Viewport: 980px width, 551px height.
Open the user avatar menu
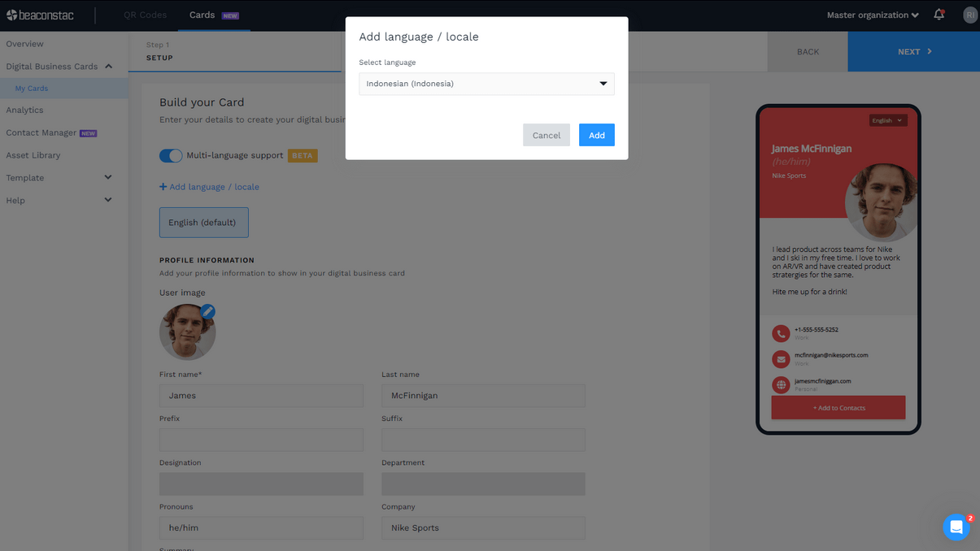(970, 15)
